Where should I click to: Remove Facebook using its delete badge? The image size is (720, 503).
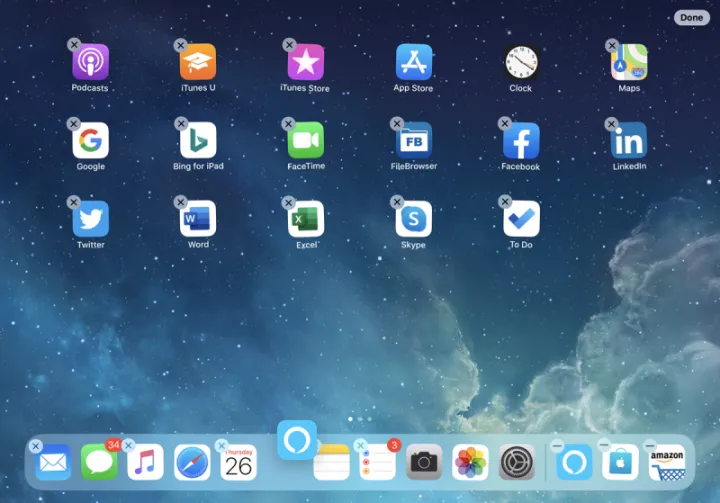tap(504, 124)
